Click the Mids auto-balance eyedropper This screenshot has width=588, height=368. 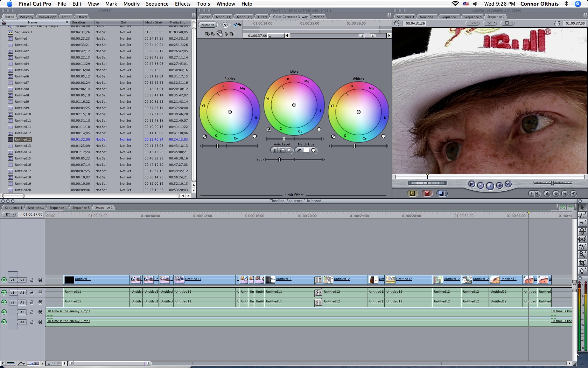[x=269, y=130]
